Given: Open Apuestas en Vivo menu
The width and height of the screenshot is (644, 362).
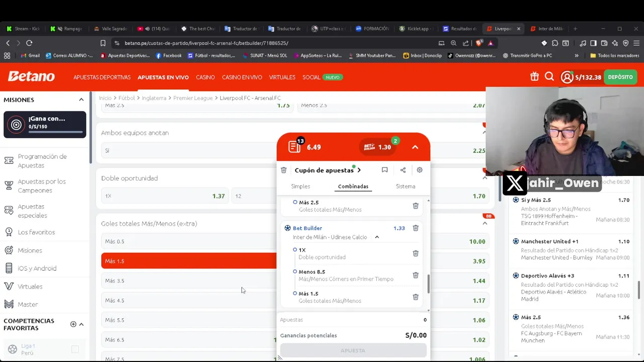Looking at the screenshot, I should [163, 77].
